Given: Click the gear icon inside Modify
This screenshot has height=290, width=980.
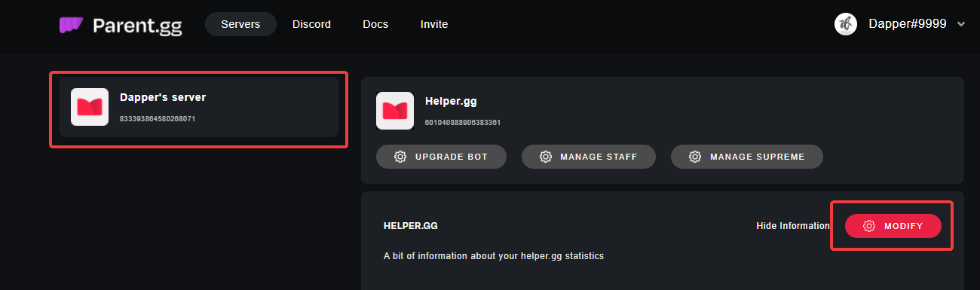Looking at the screenshot, I should click(x=869, y=226).
